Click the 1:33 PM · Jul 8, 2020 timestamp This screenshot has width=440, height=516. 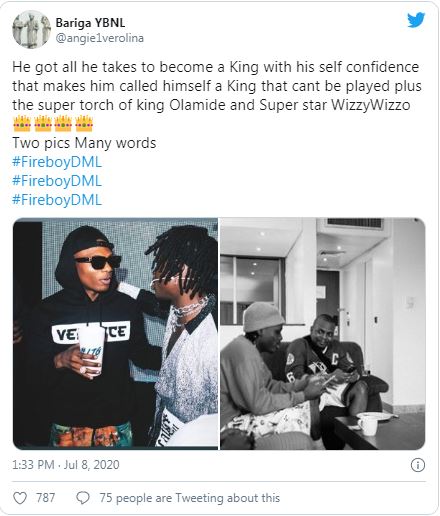click(66, 465)
